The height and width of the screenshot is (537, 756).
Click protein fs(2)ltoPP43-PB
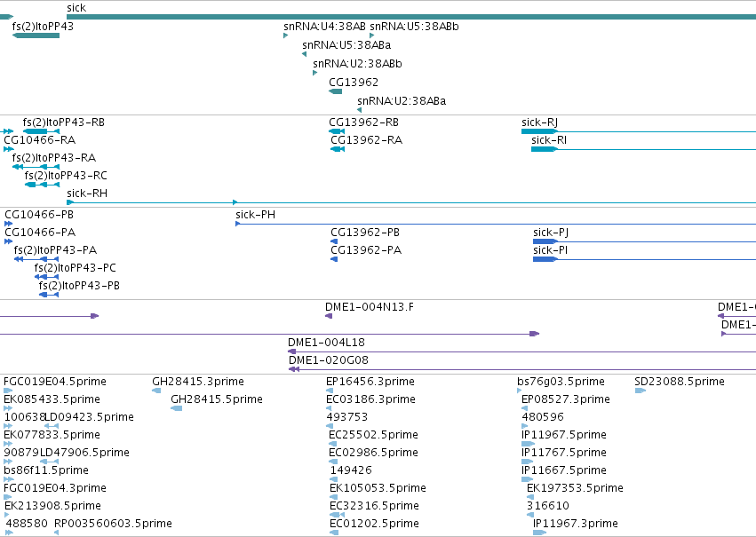(79, 286)
